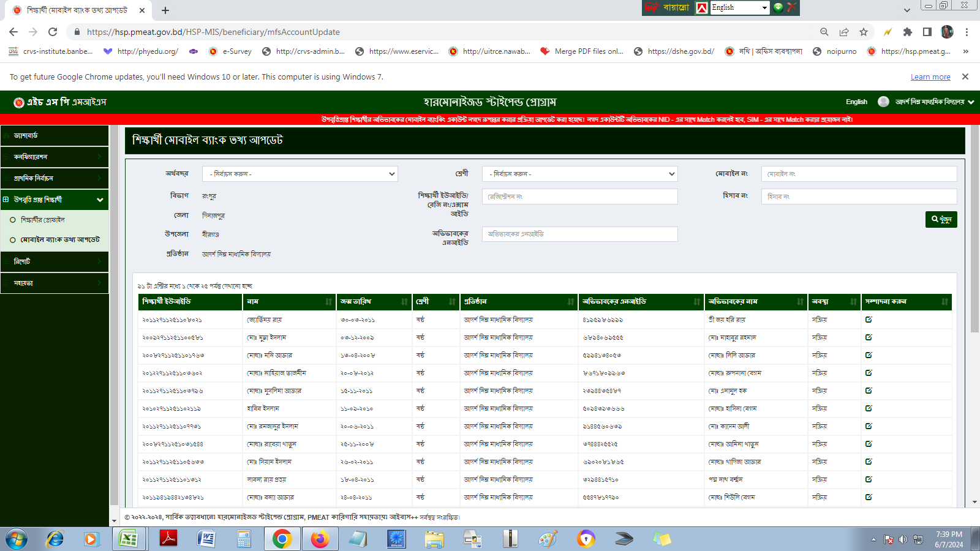Image resolution: width=980 pixels, height=551 pixels.
Task: Switch language to English in header
Action: tap(856, 102)
